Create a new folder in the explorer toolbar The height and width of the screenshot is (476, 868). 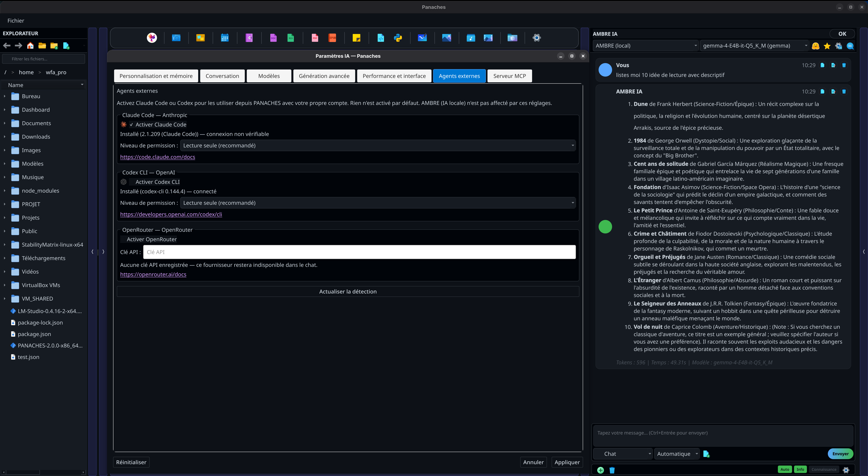click(54, 46)
